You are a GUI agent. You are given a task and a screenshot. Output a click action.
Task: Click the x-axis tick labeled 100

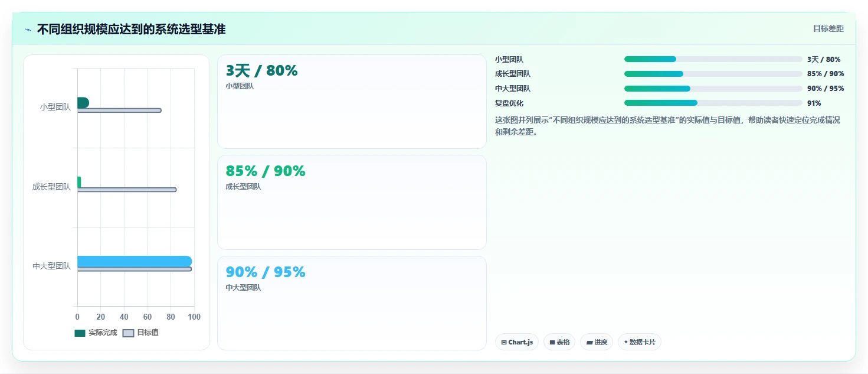[194, 317]
